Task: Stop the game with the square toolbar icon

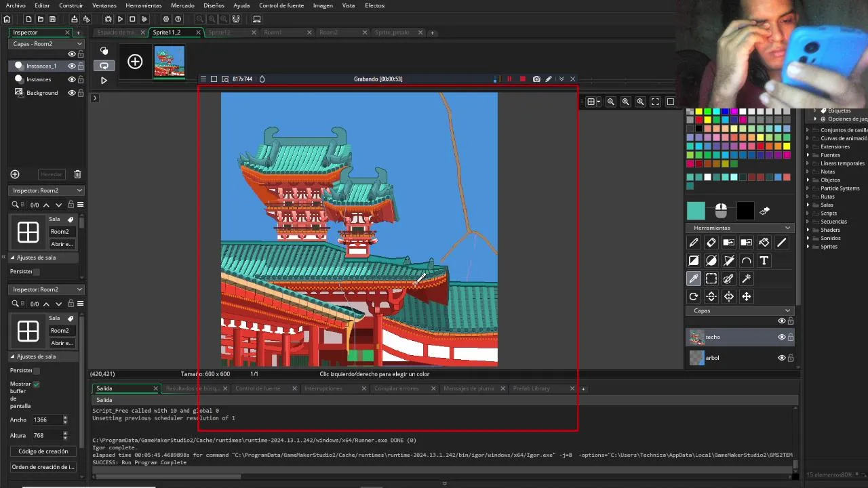Action: click(x=132, y=19)
